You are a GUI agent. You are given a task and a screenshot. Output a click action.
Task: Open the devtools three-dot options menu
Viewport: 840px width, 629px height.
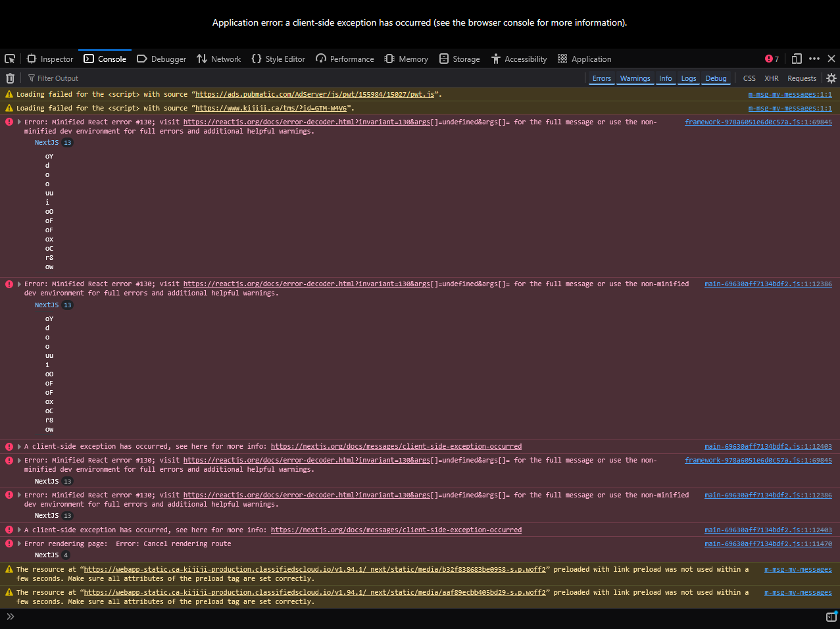pyautogui.click(x=814, y=59)
